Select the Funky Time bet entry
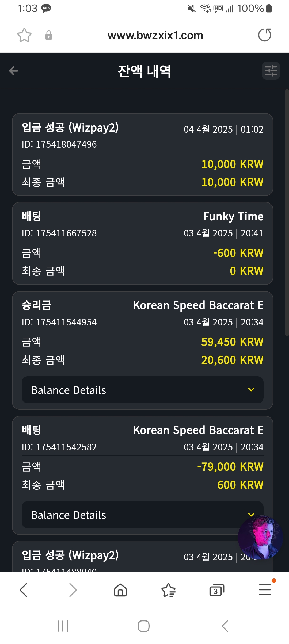 point(142,243)
